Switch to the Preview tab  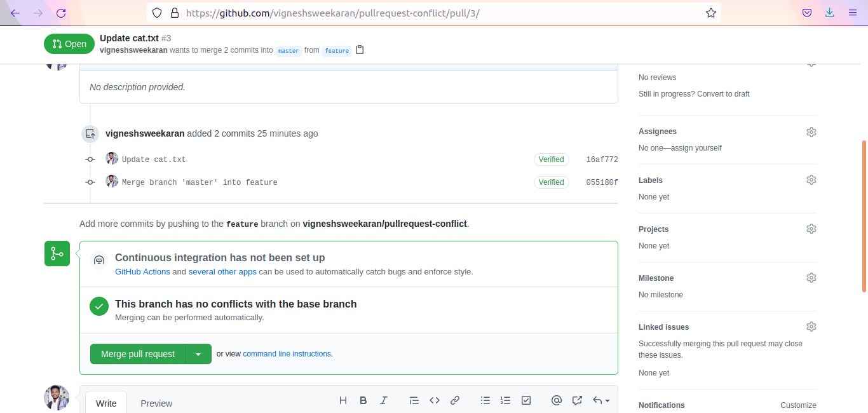156,403
